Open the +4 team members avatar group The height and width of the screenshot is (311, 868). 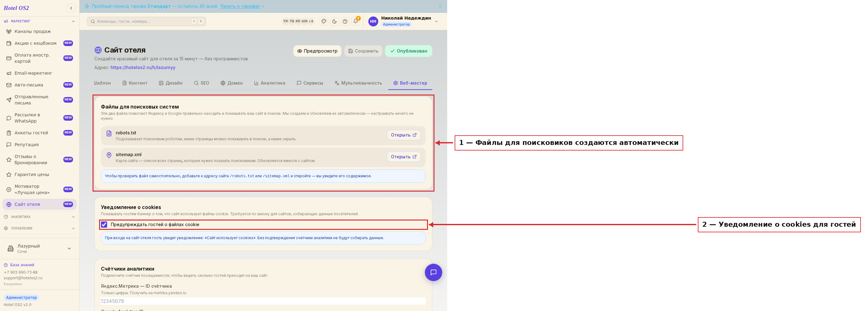click(311, 21)
